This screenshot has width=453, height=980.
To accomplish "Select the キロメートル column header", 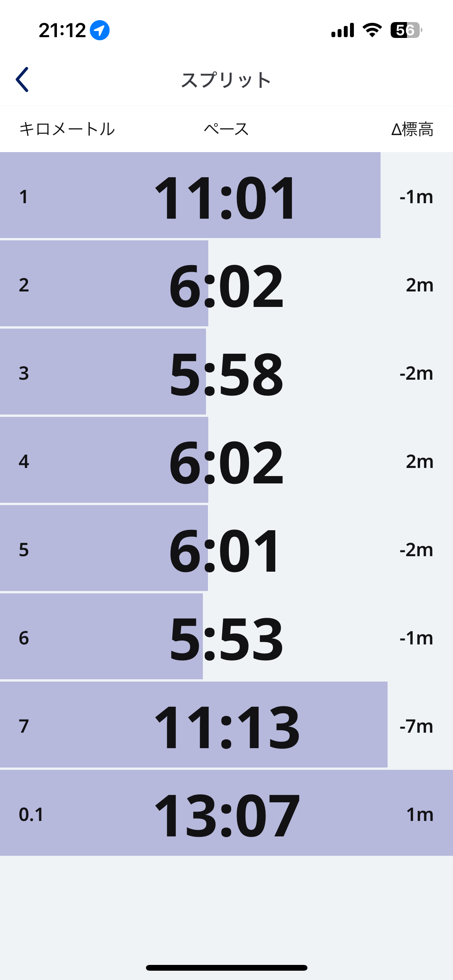I will point(67,129).
